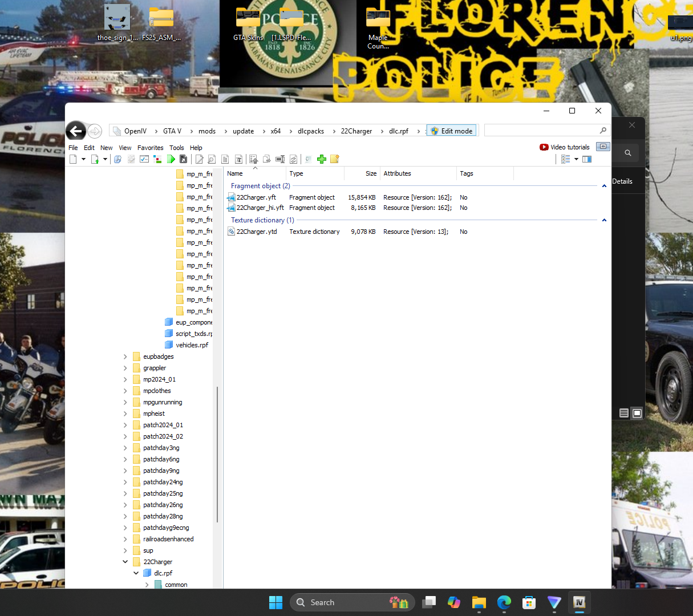The image size is (693, 616).
Task: Click the blue rebuild archive toolbar icon
Action: pyautogui.click(x=117, y=159)
